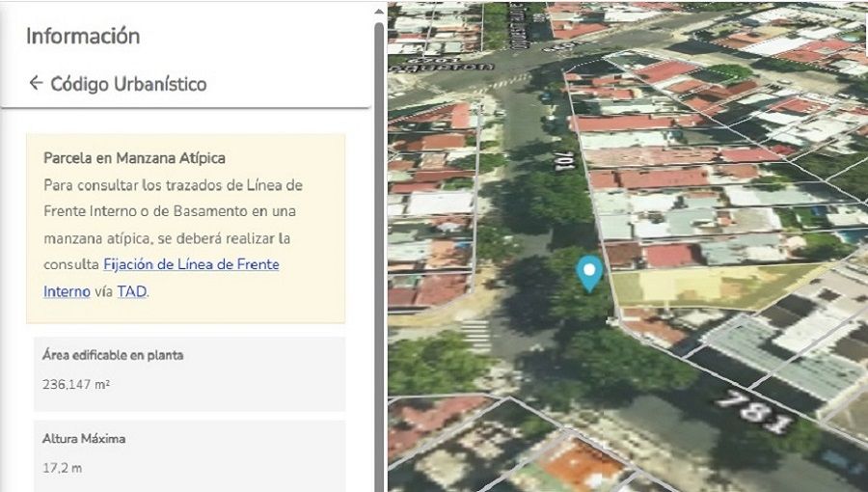Open the Fijación de Línea de Frente Interno link

click(190, 263)
